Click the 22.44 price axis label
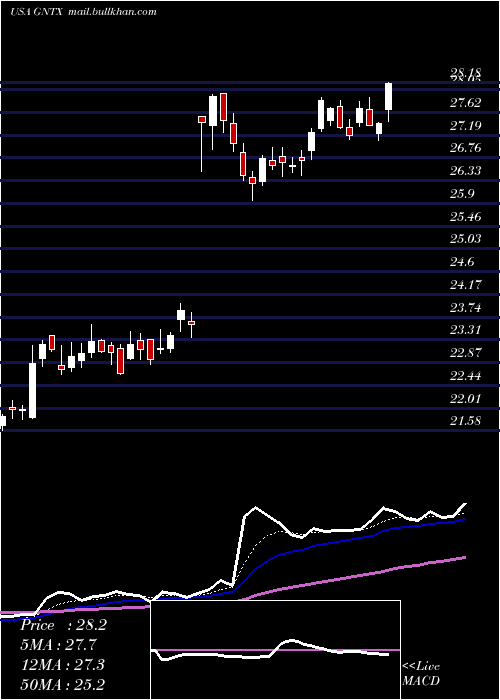This screenshot has width=500, height=700. click(x=466, y=376)
